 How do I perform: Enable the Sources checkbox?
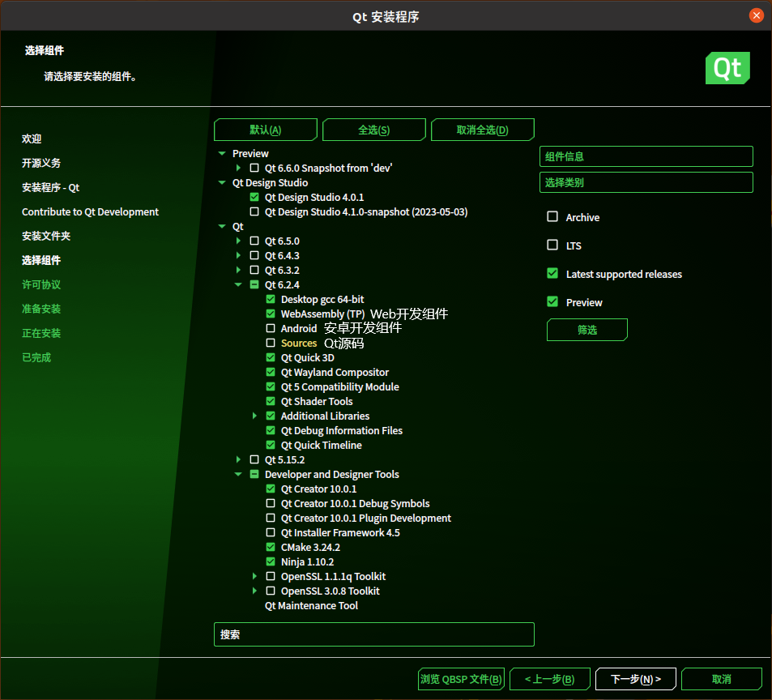[271, 343]
